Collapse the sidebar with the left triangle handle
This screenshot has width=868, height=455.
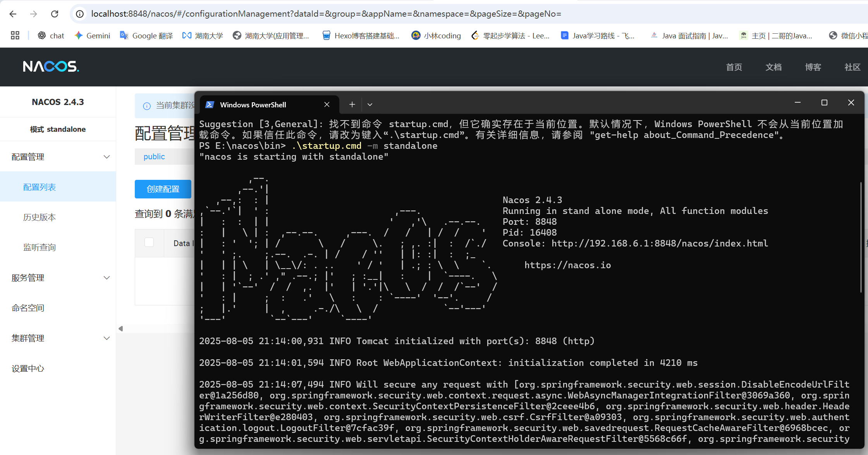[120, 329]
